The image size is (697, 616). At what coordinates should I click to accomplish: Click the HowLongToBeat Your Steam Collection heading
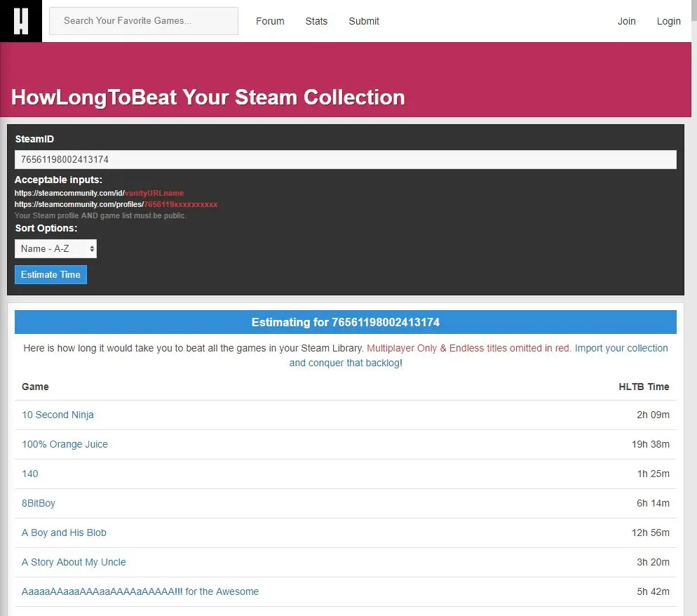(x=208, y=98)
